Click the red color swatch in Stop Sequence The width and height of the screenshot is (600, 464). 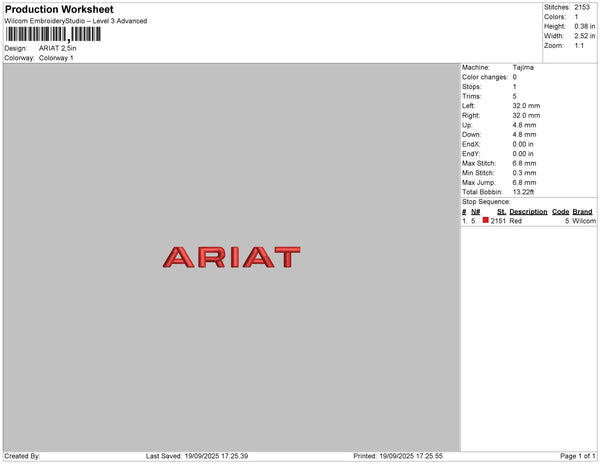coord(485,220)
